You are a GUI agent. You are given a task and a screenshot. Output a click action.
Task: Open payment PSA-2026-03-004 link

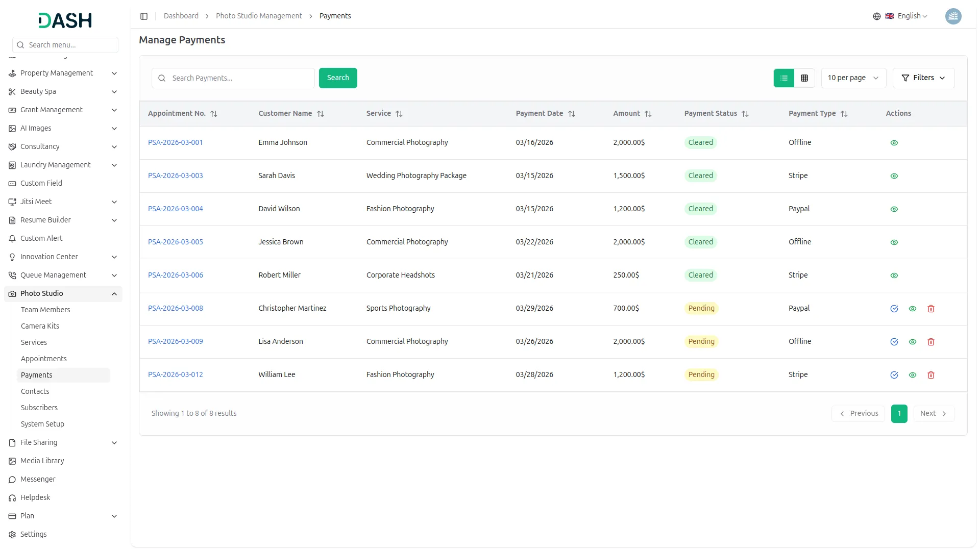(175, 209)
